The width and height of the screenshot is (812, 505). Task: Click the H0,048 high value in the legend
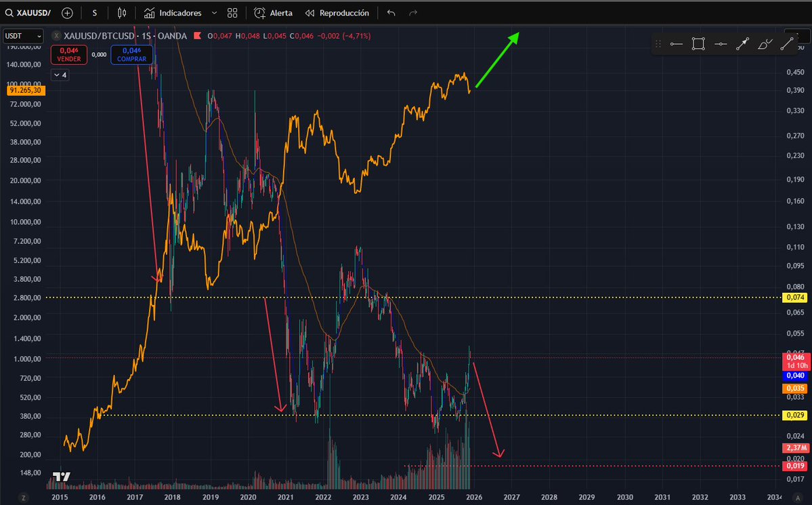pos(248,37)
